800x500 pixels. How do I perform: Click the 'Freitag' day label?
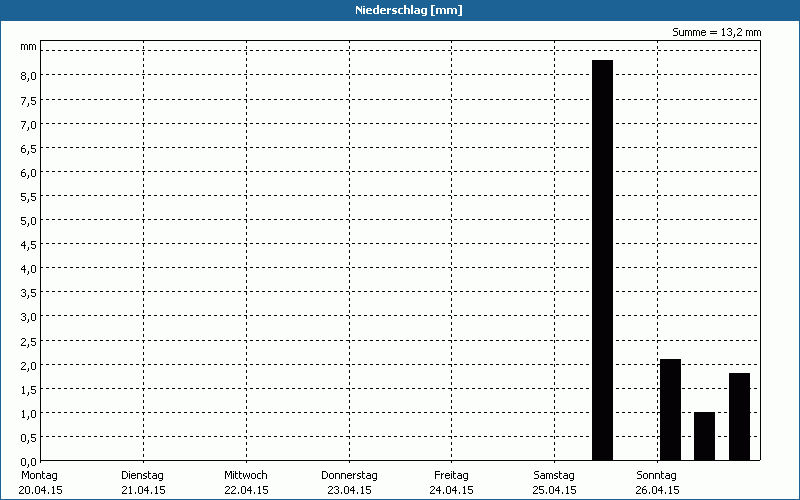[x=452, y=476]
